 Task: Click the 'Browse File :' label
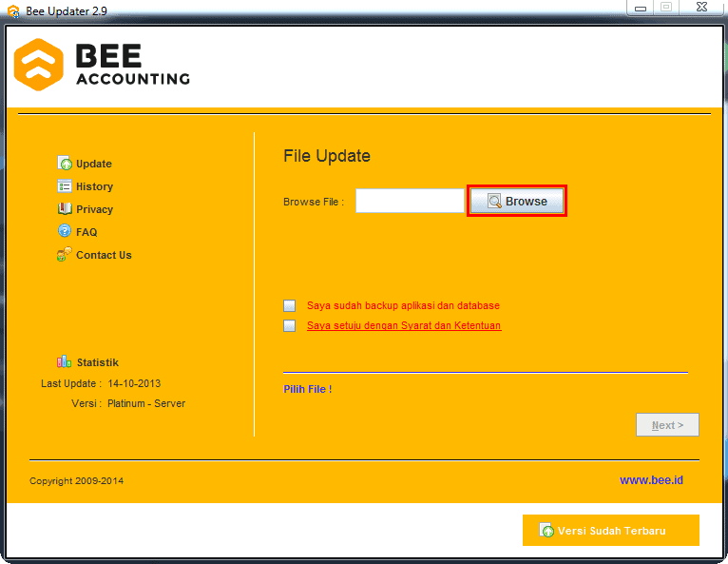[314, 202]
